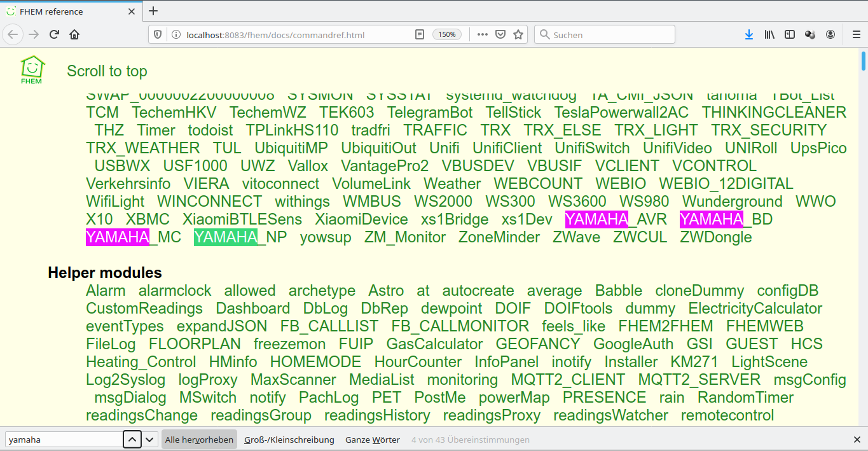Click the Helper modules heading
This screenshot has width=868, height=451.
105,273
